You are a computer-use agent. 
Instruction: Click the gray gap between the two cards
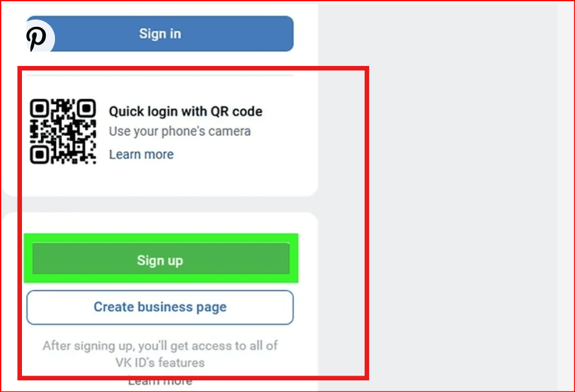[x=160, y=204]
